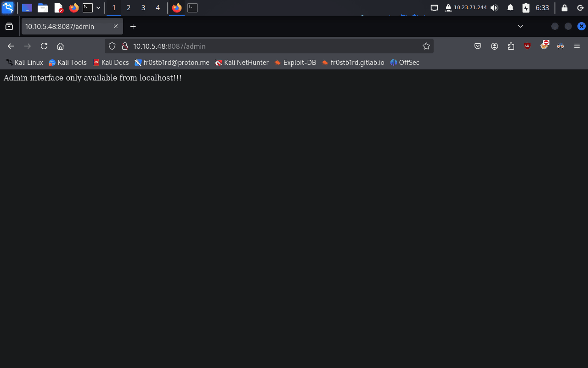Expand the terminal launcher dropdown arrow

[98, 8]
